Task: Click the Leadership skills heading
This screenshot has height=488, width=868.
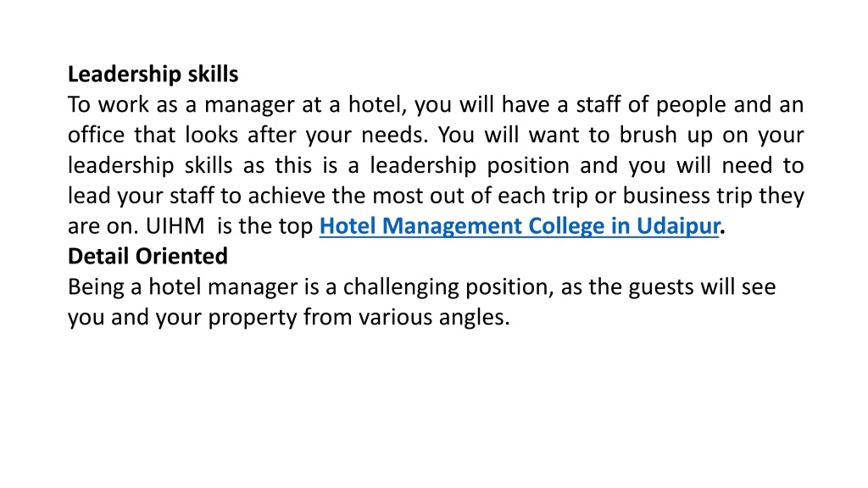Action: coord(153,75)
